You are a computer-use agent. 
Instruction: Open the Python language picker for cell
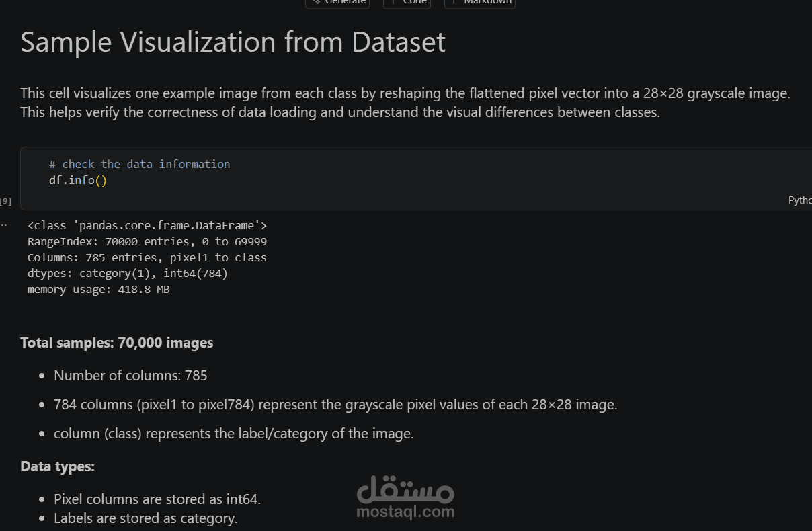click(800, 200)
